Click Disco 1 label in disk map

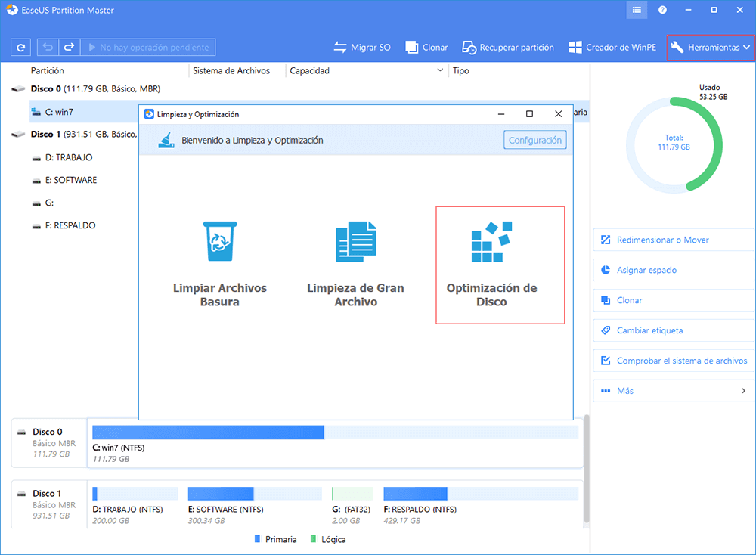click(x=47, y=493)
